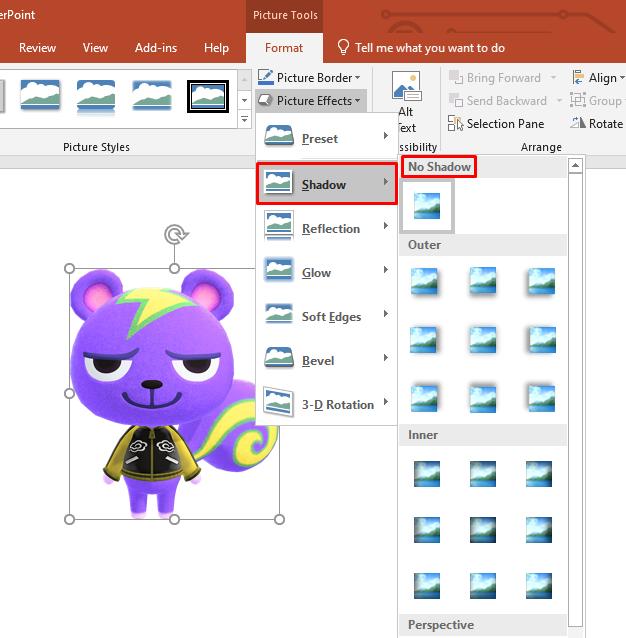Apply first Outer shadow, top row

click(x=425, y=282)
